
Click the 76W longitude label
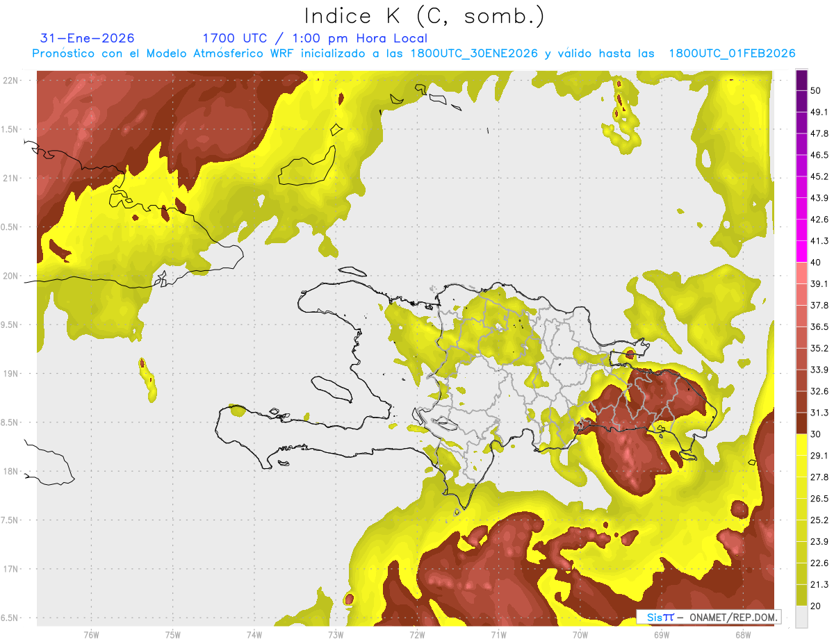point(91,634)
